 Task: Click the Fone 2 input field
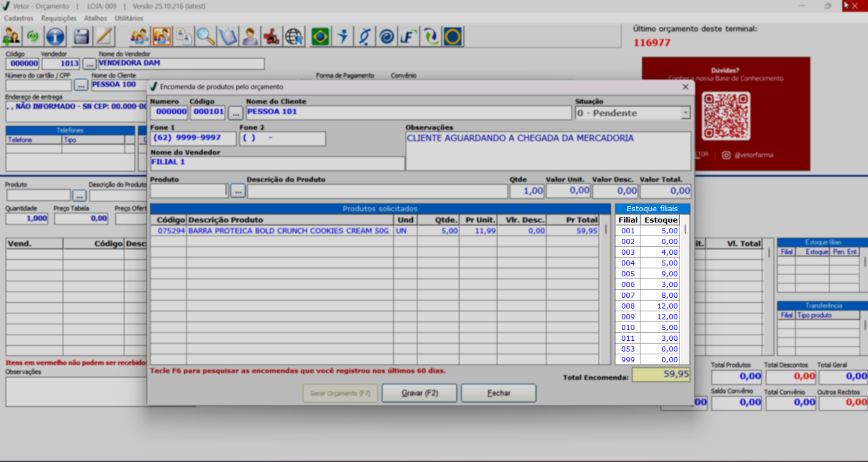(282, 138)
